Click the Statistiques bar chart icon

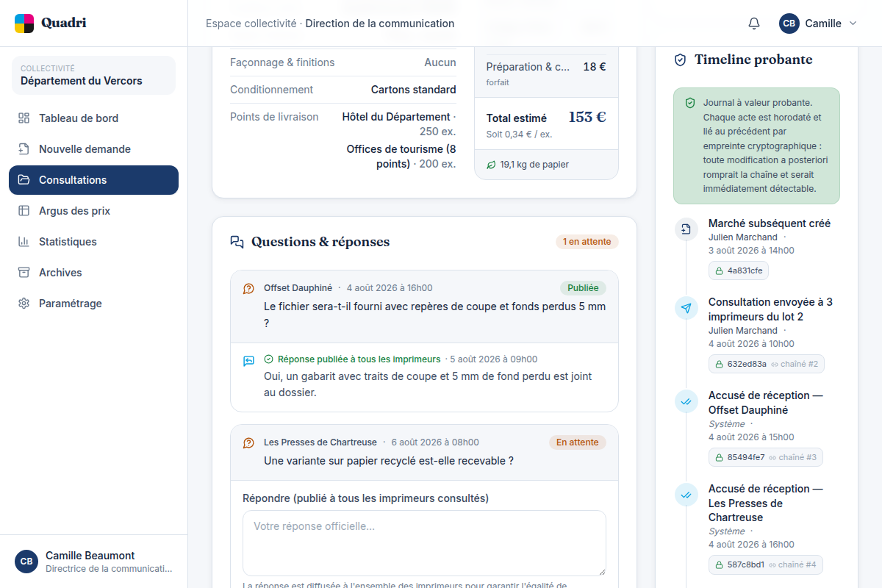24,242
